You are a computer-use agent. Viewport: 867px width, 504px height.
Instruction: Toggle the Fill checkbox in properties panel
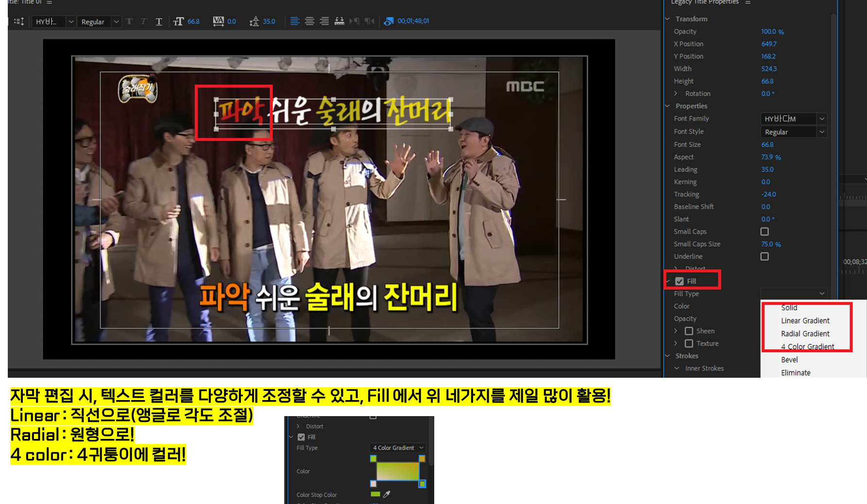pyautogui.click(x=680, y=281)
